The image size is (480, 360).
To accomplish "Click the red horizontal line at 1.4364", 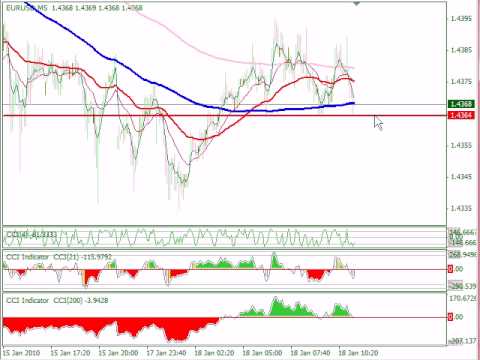I will click(x=224, y=116).
